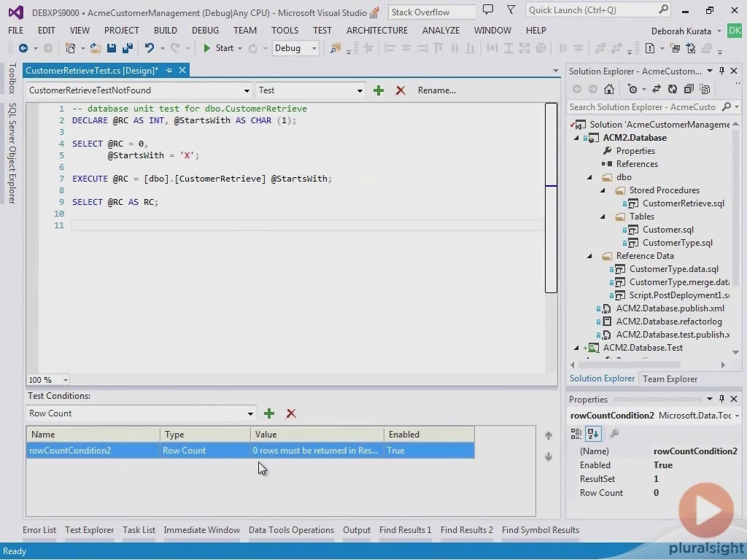
Task: Click the Undo arrow icon
Action: [x=150, y=48]
